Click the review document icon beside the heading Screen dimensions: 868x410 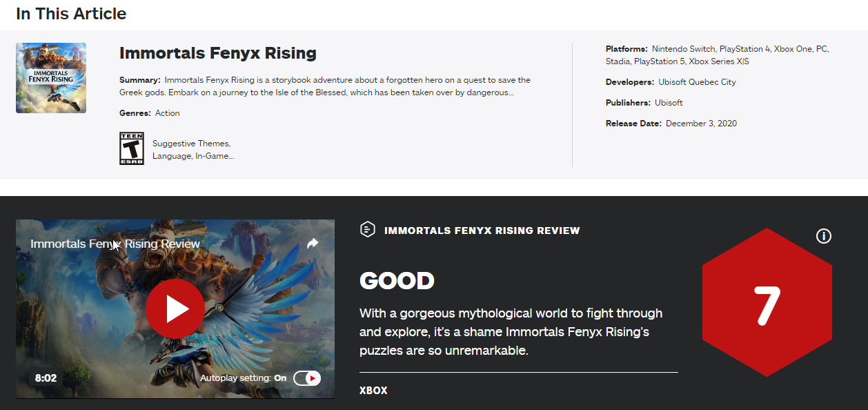pos(368,230)
